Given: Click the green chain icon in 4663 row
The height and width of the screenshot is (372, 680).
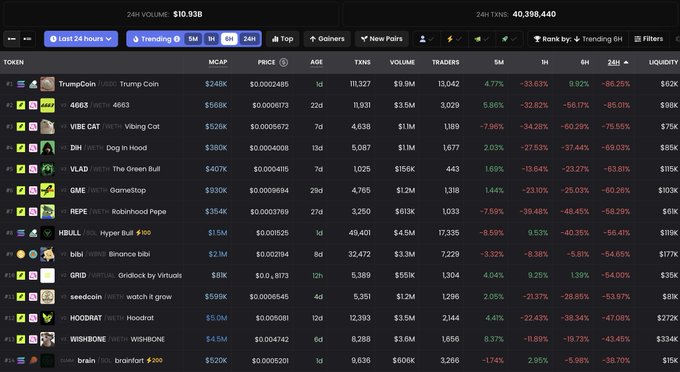Looking at the screenshot, I should 21,105.
